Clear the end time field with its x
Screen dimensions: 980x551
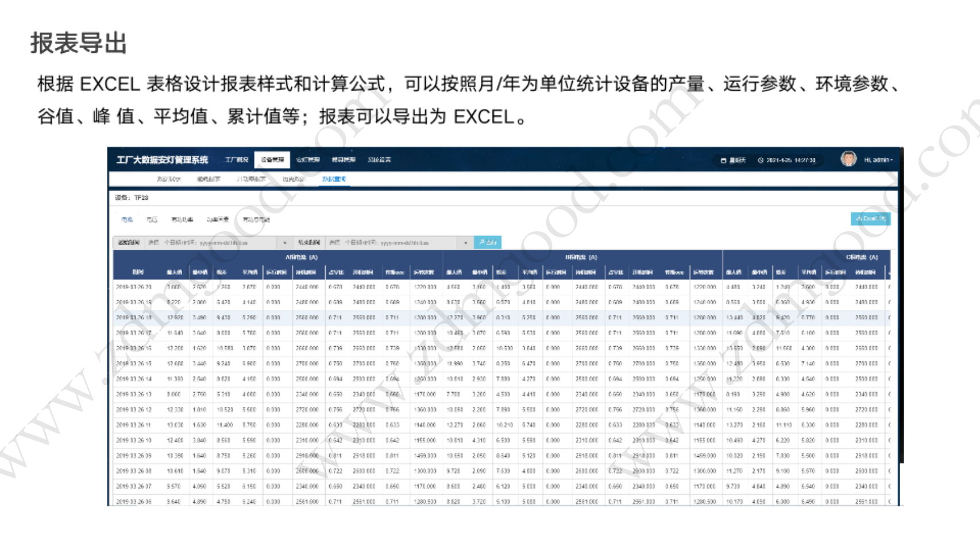tap(465, 243)
